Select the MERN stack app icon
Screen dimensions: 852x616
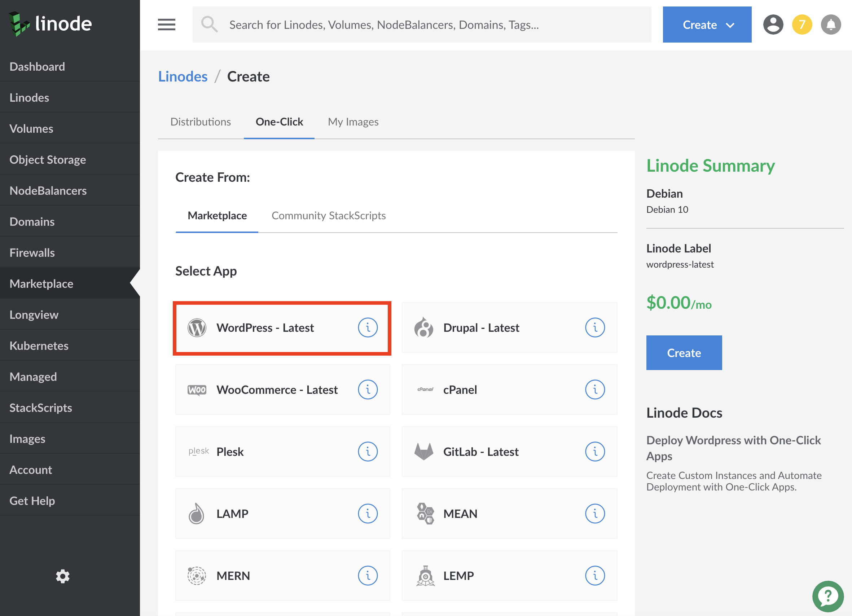click(x=197, y=575)
